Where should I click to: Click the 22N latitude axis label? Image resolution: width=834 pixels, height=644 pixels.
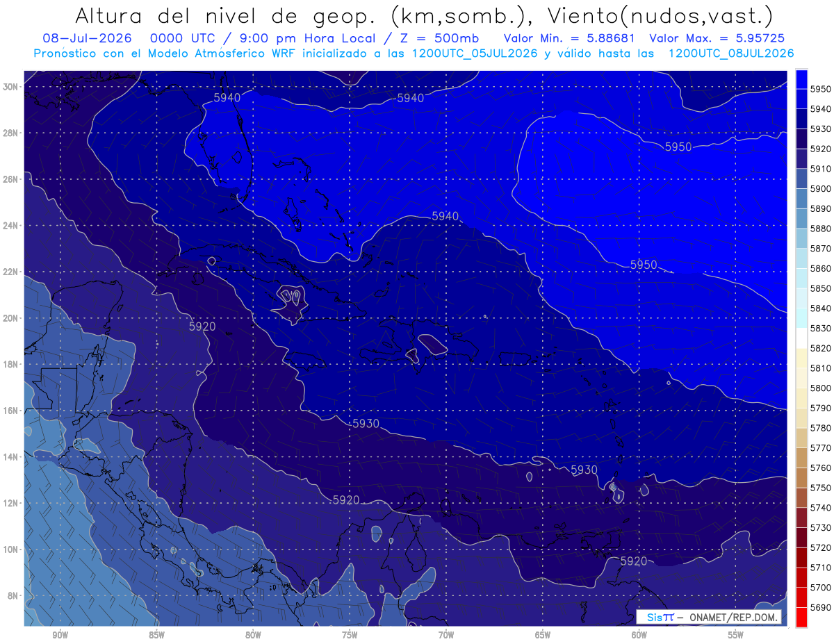[x=12, y=272]
